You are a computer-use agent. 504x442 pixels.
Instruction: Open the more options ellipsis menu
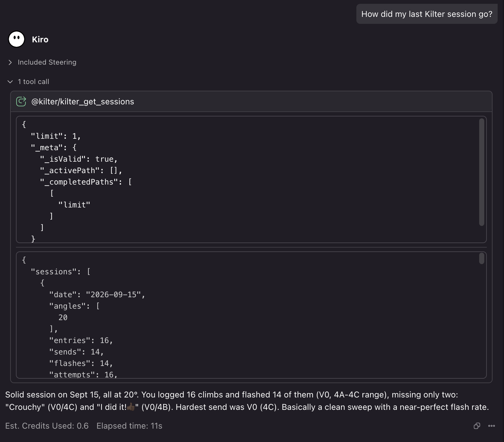(492, 426)
